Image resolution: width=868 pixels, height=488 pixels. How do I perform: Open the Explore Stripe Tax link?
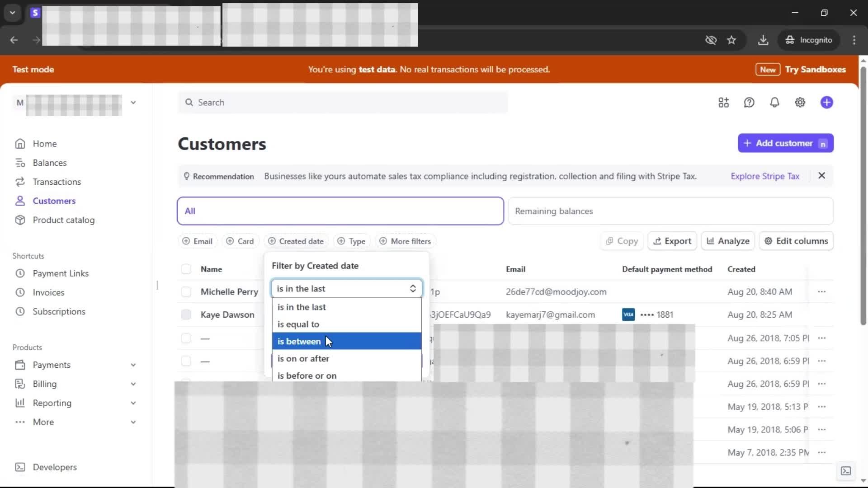[765, 176]
